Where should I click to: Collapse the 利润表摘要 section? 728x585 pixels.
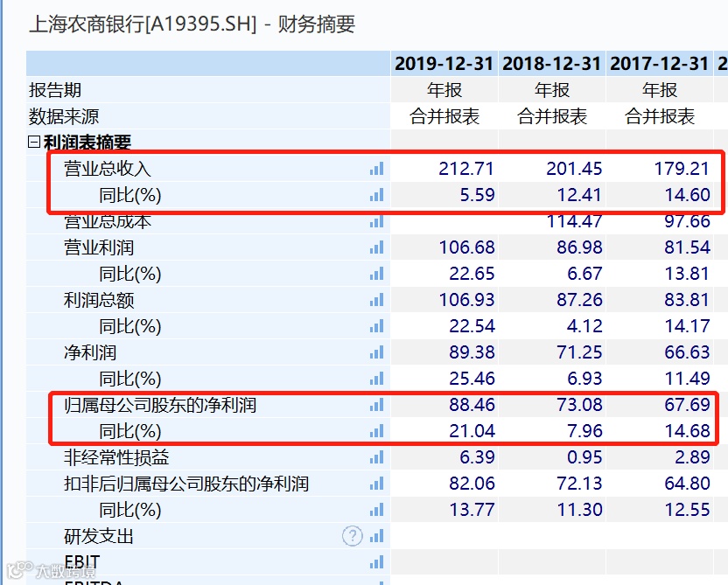[x=34, y=142]
